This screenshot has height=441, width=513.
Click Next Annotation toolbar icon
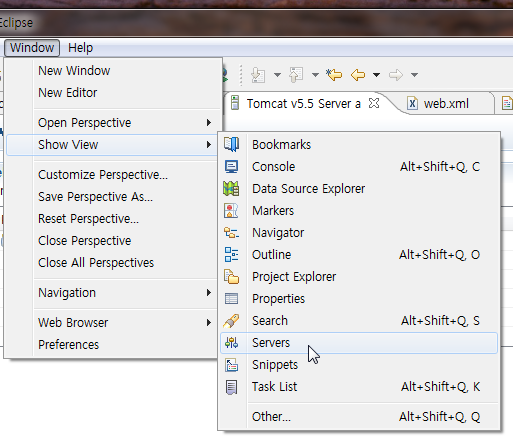coord(258,75)
